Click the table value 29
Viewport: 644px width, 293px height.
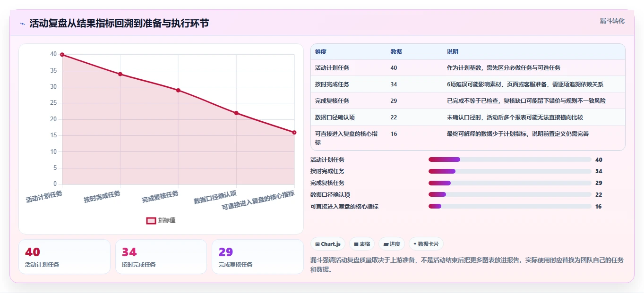click(394, 101)
